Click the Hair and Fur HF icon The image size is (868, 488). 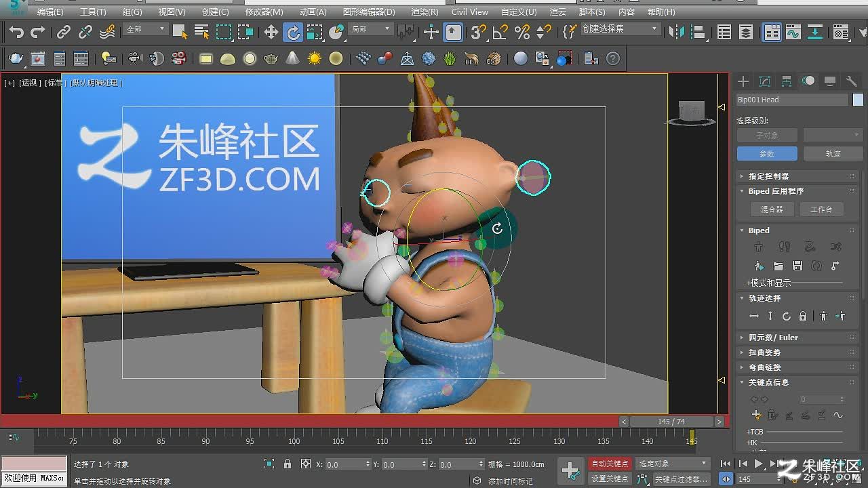472,59
